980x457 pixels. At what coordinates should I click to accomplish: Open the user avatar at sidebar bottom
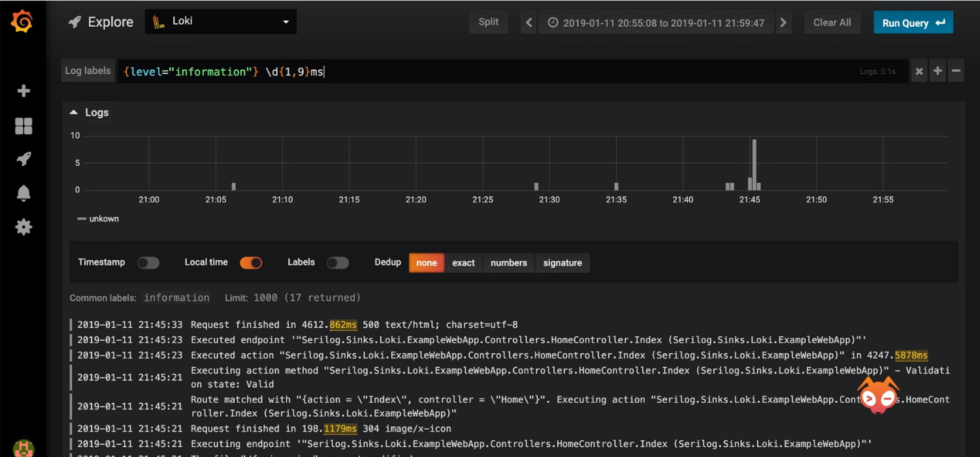24,449
